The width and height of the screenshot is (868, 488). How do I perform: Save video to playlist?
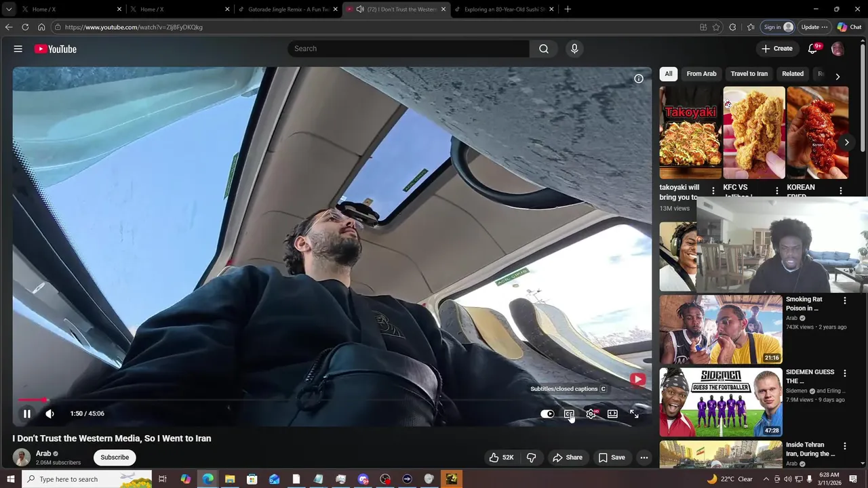click(x=612, y=457)
